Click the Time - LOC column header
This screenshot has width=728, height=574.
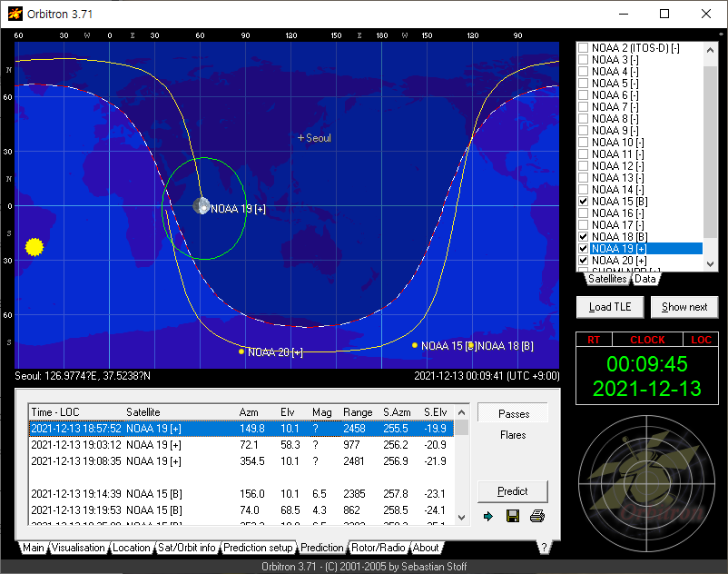pos(76,412)
